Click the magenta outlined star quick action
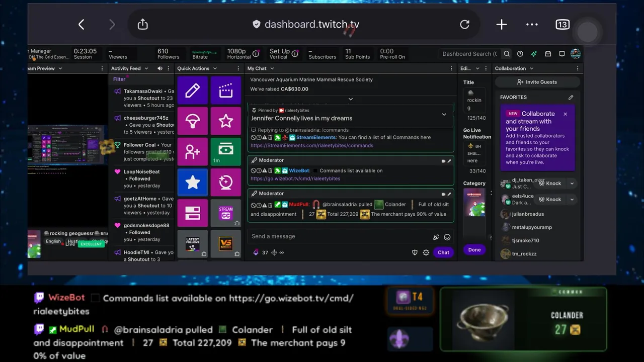Image resolution: width=644 pixels, height=362 pixels. [226, 121]
